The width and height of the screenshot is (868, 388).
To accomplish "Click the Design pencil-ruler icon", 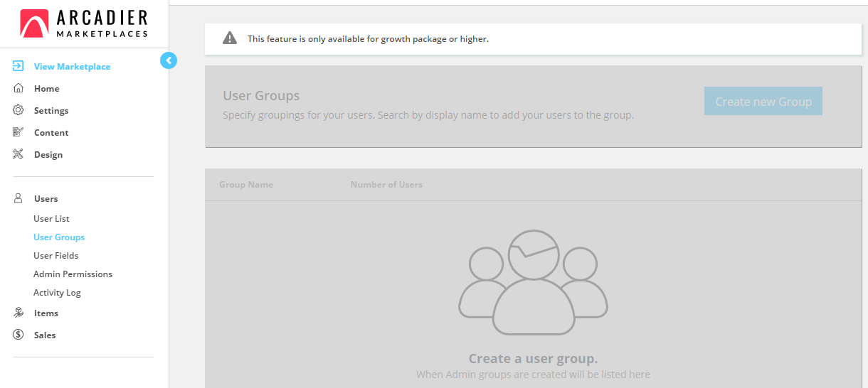I will click(18, 154).
